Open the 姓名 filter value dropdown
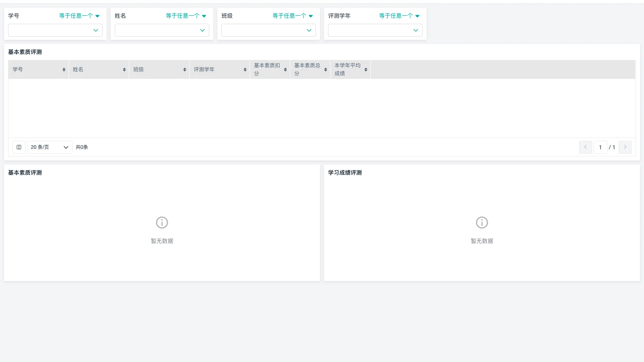 (162, 30)
